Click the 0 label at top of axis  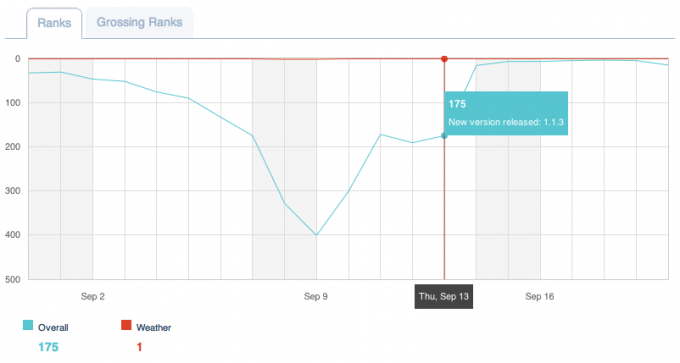(x=17, y=59)
